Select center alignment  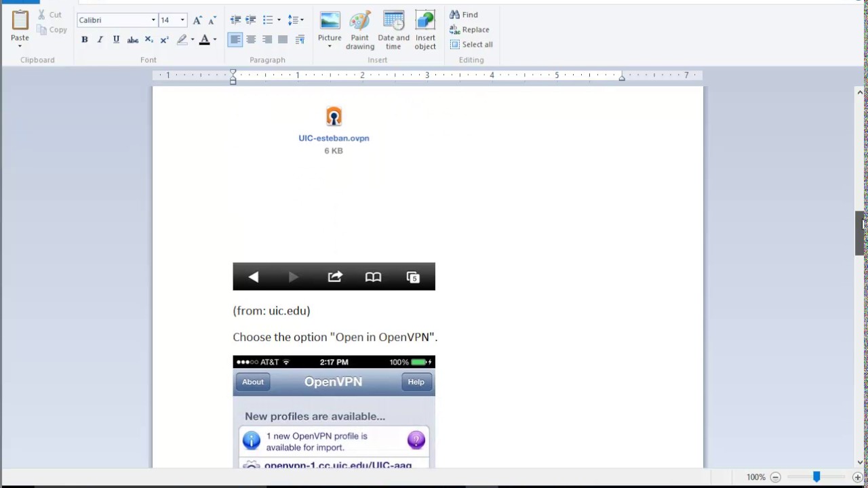tap(251, 40)
